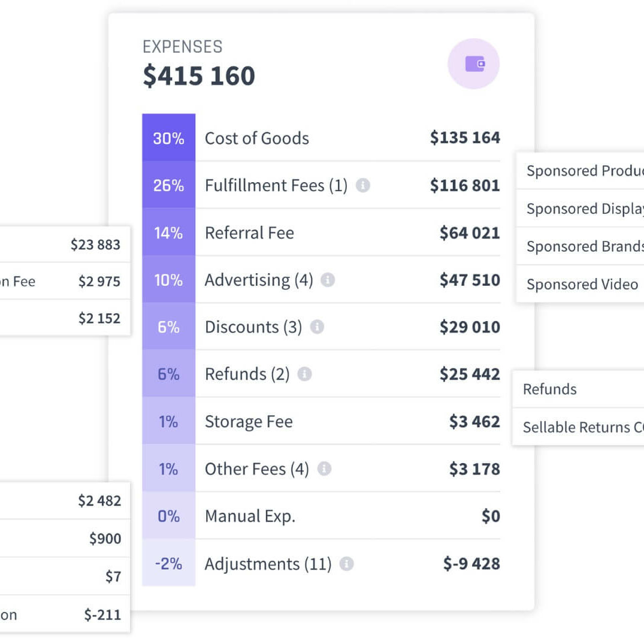Click the Cost of Goods label
This screenshot has width=644, height=644.
(x=256, y=138)
